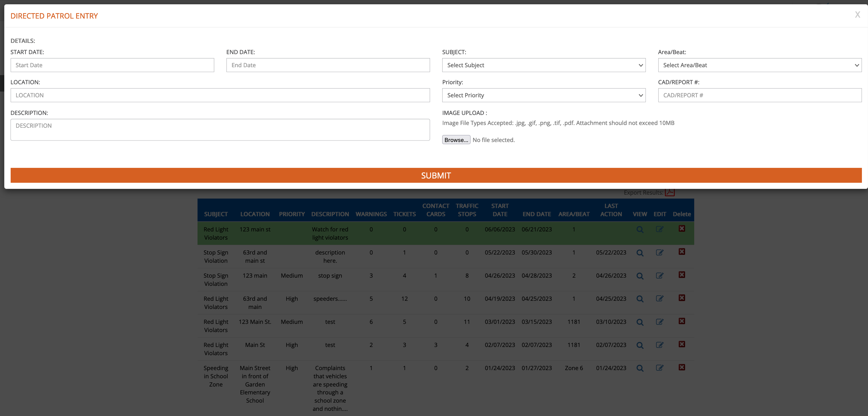Open the Select Priority dropdown
This screenshot has height=416, width=868.
pyautogui.click(x=544, y=95)
